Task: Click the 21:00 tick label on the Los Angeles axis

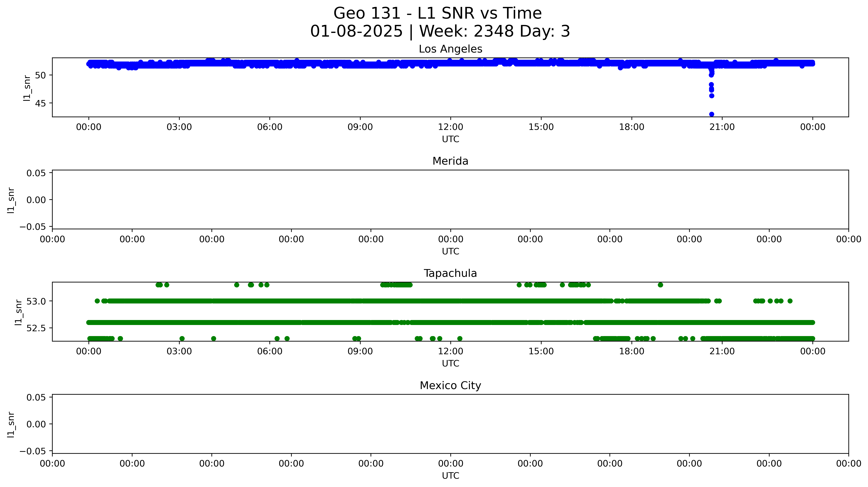Action: pos(722,127)
